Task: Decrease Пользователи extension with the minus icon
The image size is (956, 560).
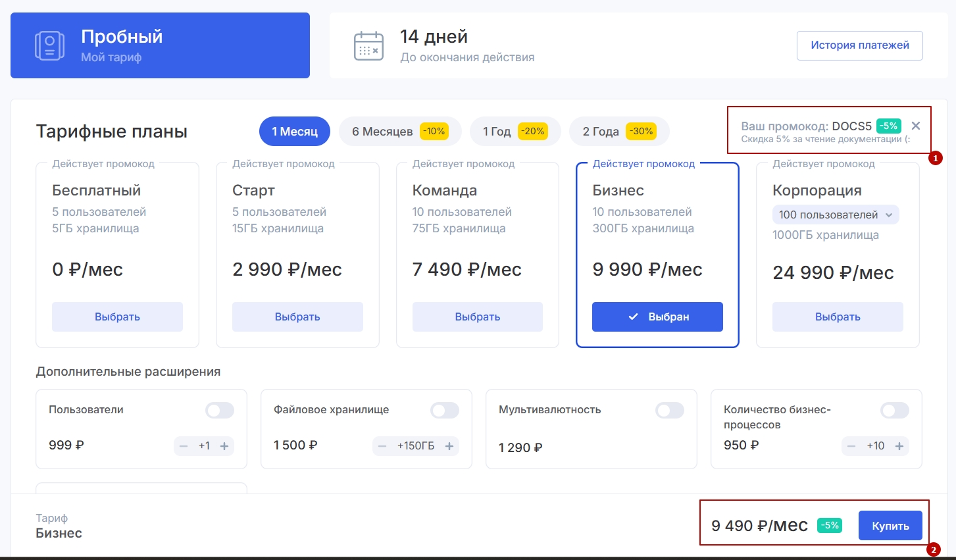Action: click(184, 446)
